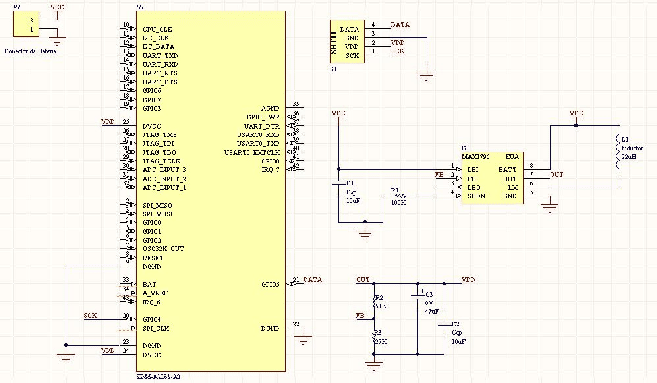The height and width of the screenshot is (383, 657).
Task: Click the USART0_EXTCLK pin label
Action: pyautogui.click(x=252, y=153)
